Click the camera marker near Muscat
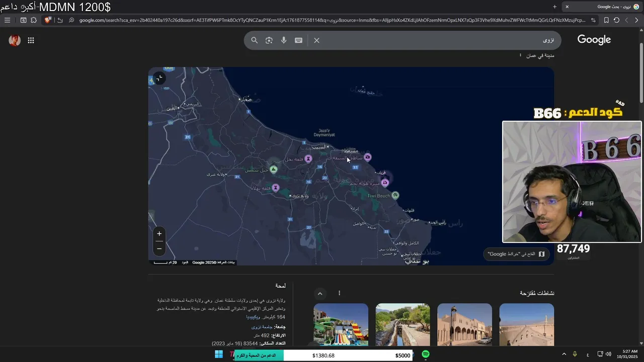 coord(368,157)
